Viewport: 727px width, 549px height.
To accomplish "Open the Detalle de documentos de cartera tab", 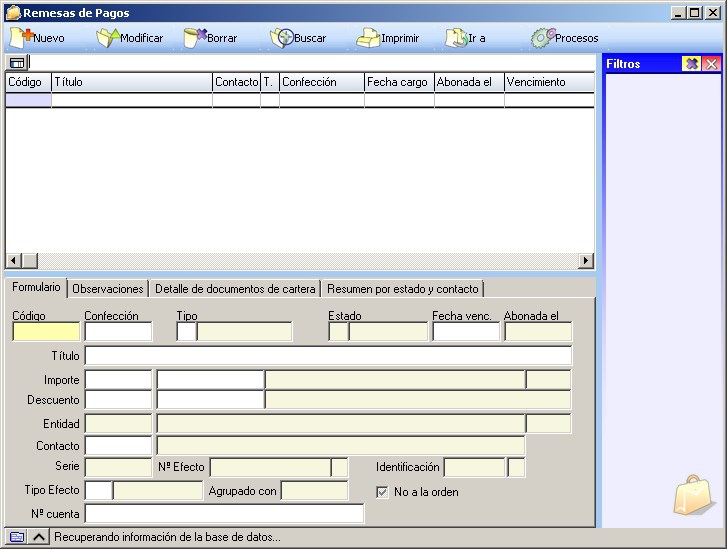I will 235,289.
